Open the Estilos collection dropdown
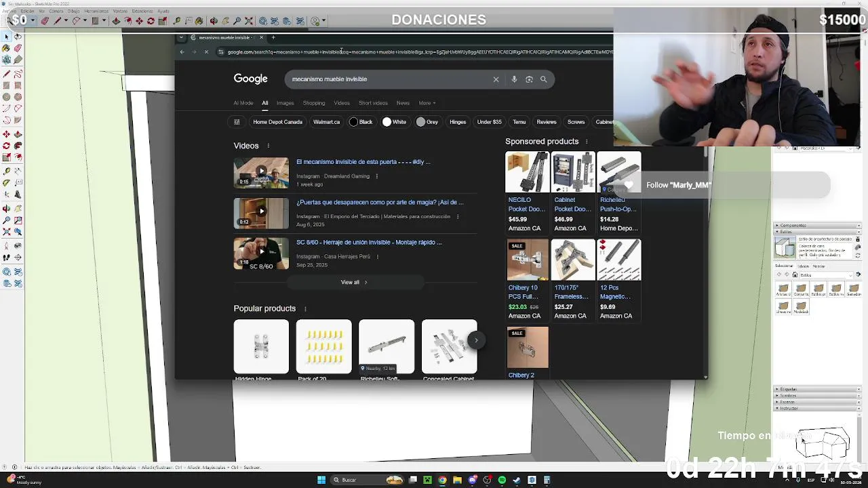Viewport: 868px width, 488px height. click(827, 275)
